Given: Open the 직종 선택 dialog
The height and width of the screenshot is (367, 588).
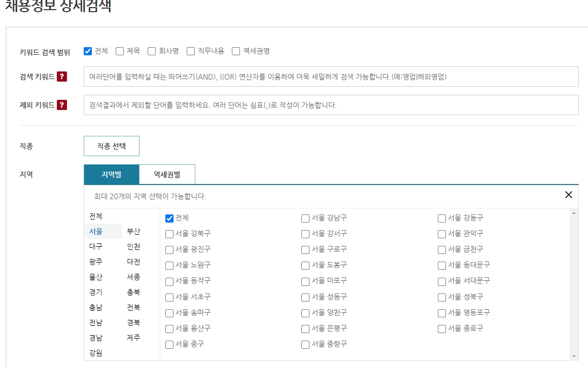Looking at the screenshot, I should (x=111, y=145).
